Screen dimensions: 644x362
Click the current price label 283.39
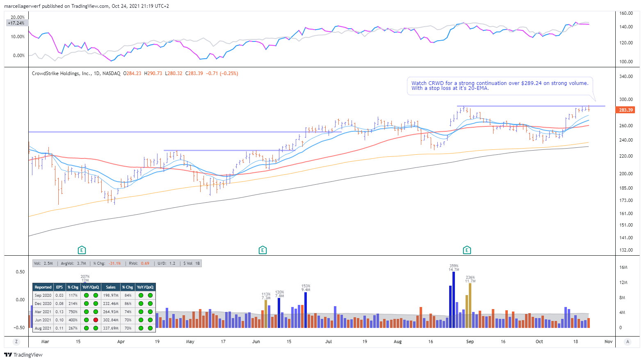point(626,110)
